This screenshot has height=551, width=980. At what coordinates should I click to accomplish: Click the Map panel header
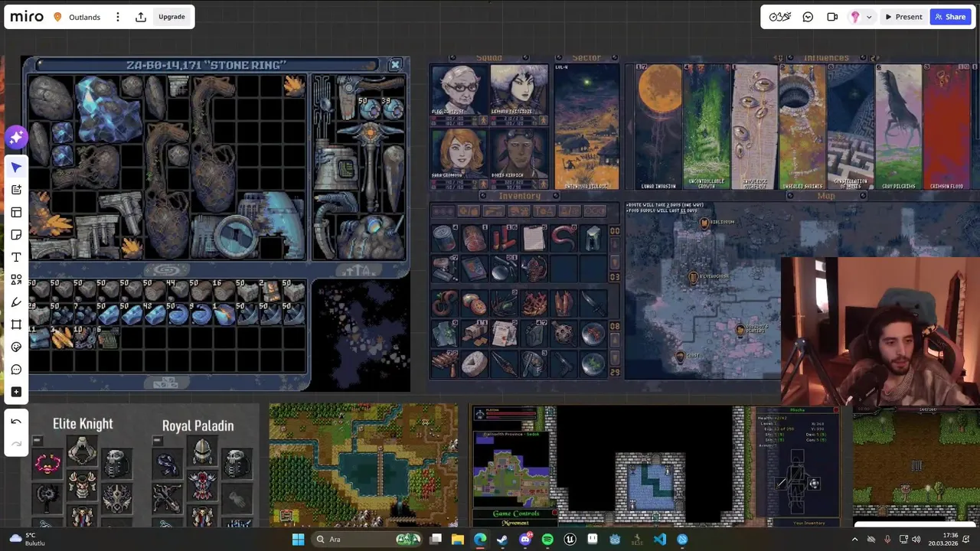[826, 196]
